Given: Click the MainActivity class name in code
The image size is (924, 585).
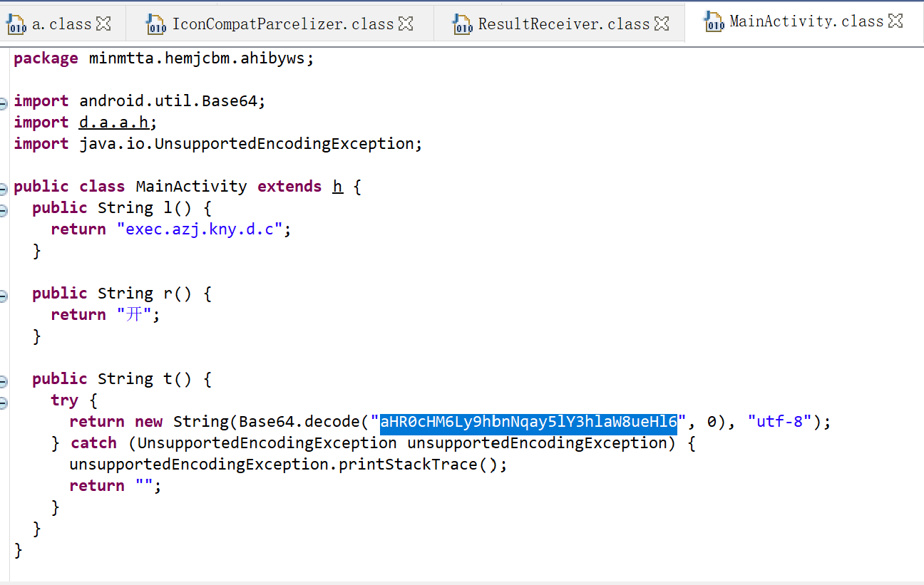Looking at the screenshot, I should pyautogui.click(x=191, y=187).
